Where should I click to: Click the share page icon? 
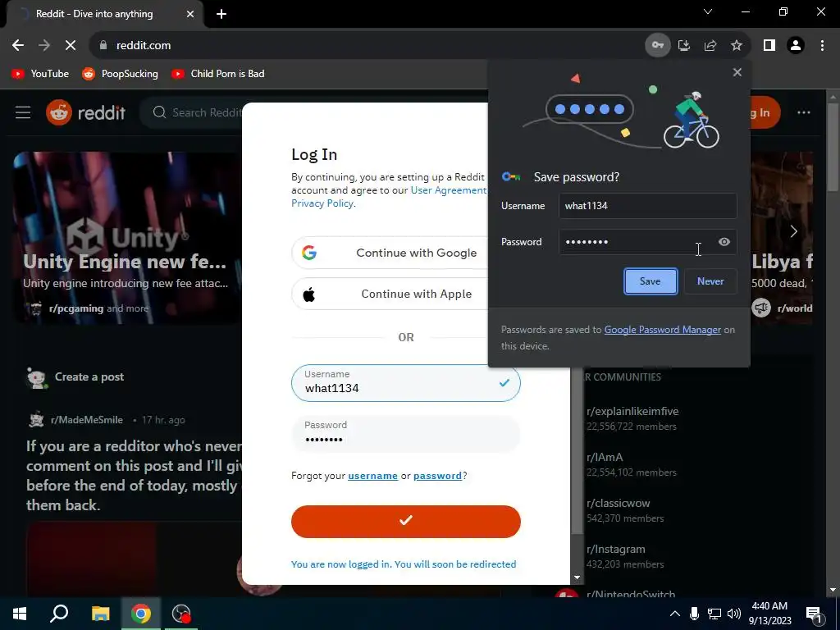point(710,46)
